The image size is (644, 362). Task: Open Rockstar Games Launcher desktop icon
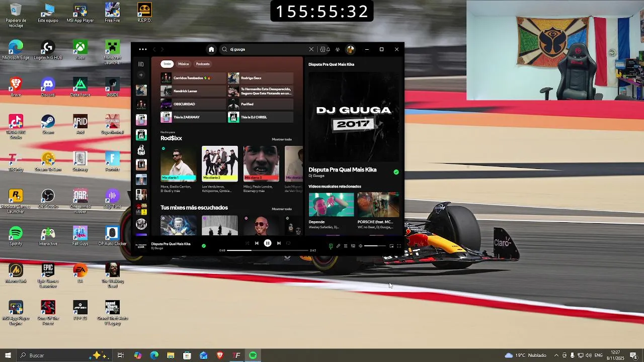click(x=16, y=201)
